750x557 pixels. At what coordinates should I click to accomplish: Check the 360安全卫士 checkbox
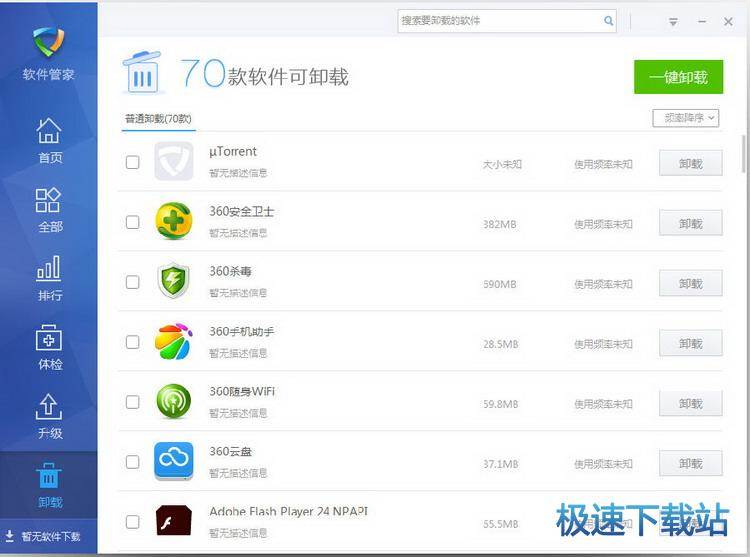(x=132, y=222)
